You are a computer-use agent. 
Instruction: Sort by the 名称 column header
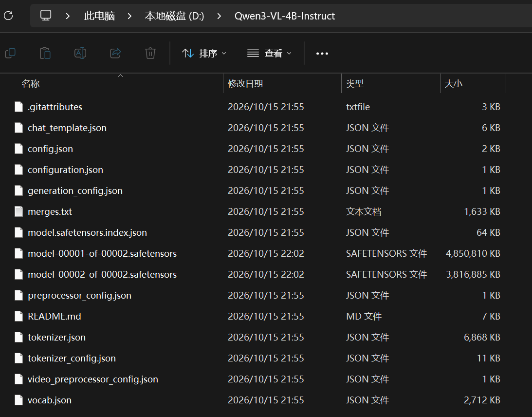coord(31,83)
